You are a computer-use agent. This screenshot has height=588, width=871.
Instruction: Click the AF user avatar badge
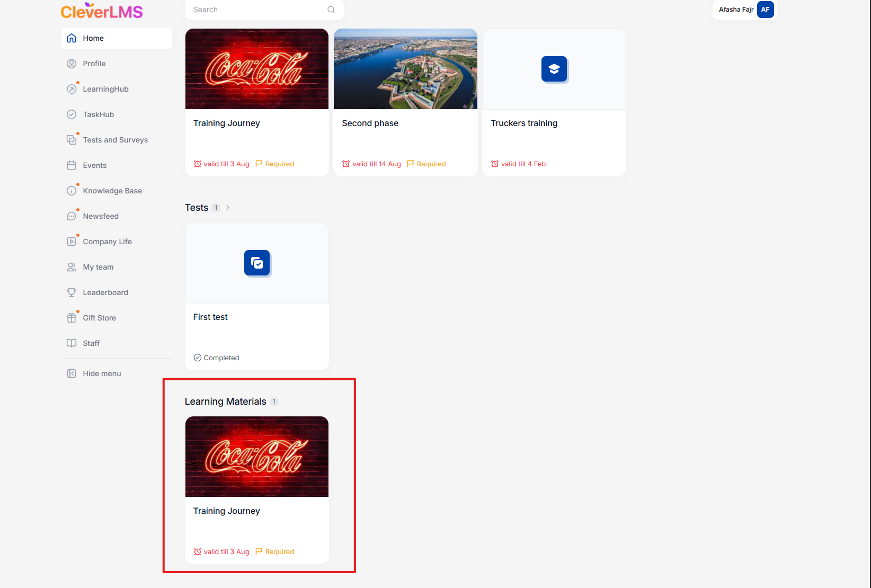[x=766, y=10]
